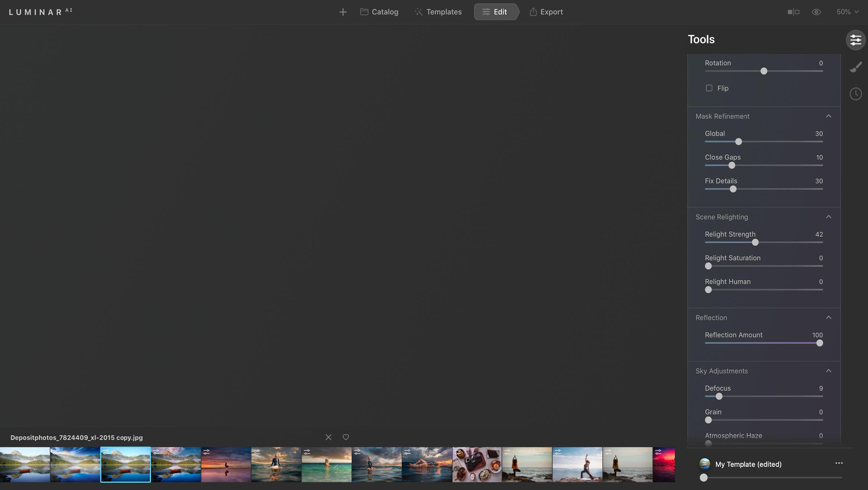Click the before/after comparison icon
Image resolution: width=868 pixels, height=490 pixels.
coord(793,12)
